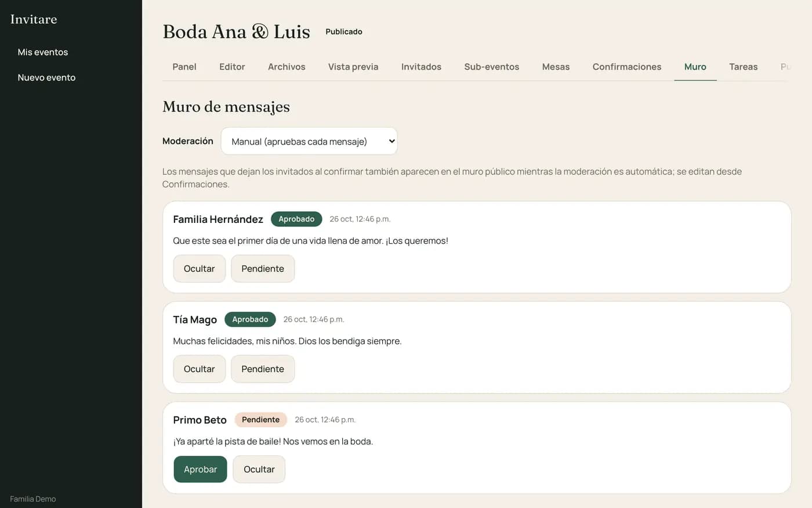
Task: Open the Mesas tab
Action: (x=556, y=67)
